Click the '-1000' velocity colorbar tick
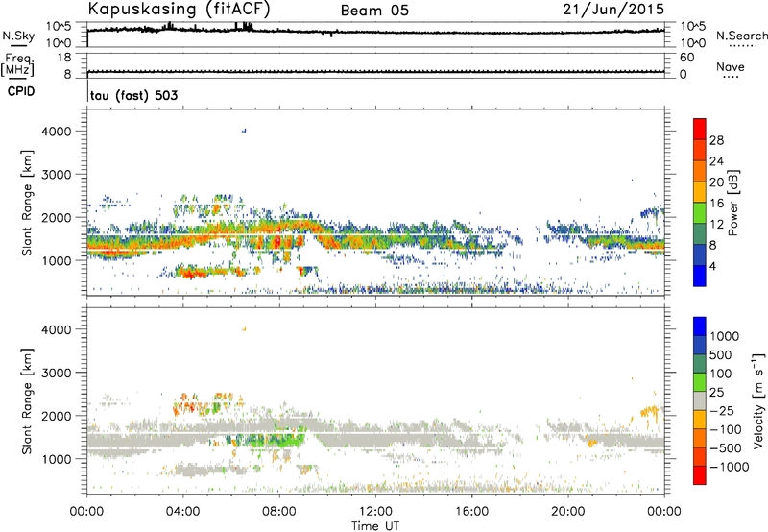The image size is (768, 532). tap(730, 467)
